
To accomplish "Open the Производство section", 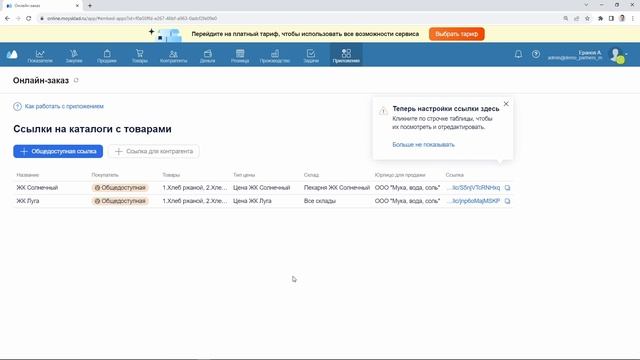I will pyautogui.click(x=275, y=56).
